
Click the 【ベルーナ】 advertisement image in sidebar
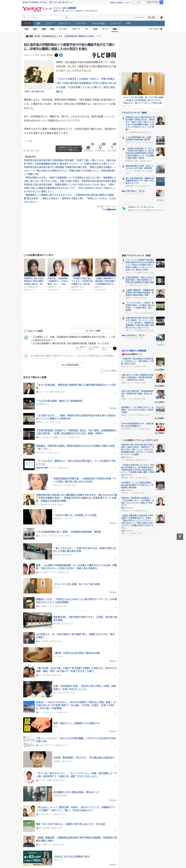pyautogui.click(x=143, y=84)
